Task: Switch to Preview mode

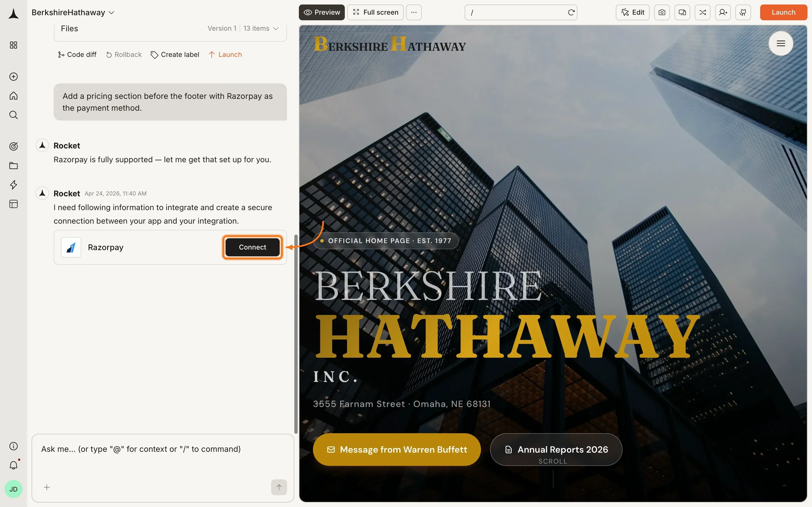Action: (321, 12)
